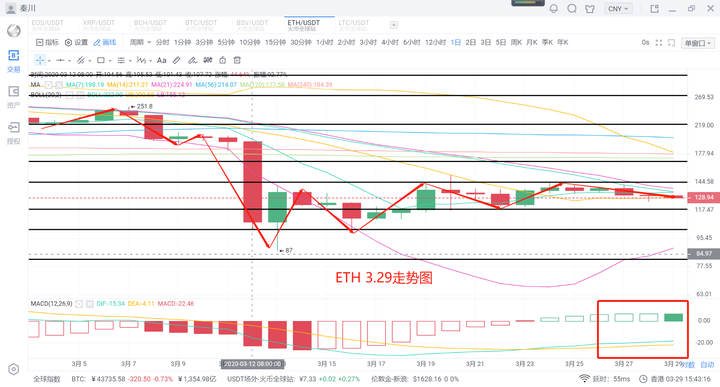Click the fullscreen expand icon
This screenshot has height=387, width=720.
coord(659,43)
